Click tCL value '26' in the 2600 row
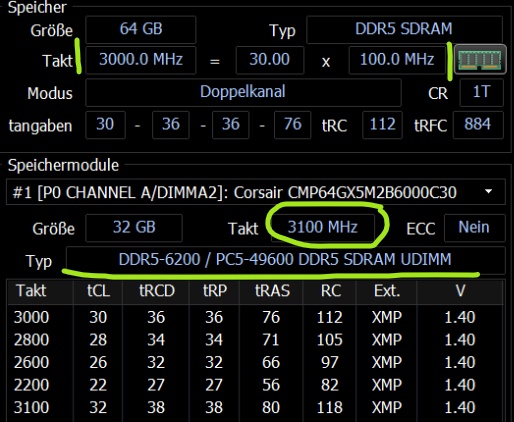This screenshot has width=514, height=422. pos(98,362)
